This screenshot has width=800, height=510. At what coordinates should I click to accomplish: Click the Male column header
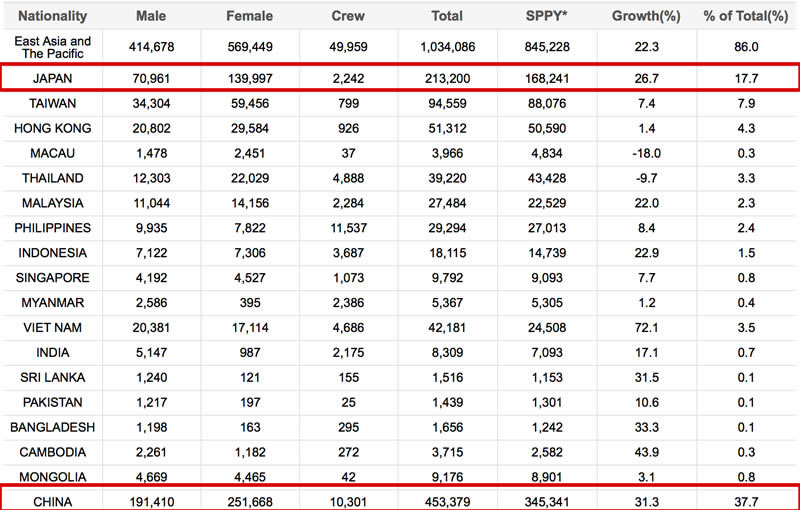click(151, 16)
